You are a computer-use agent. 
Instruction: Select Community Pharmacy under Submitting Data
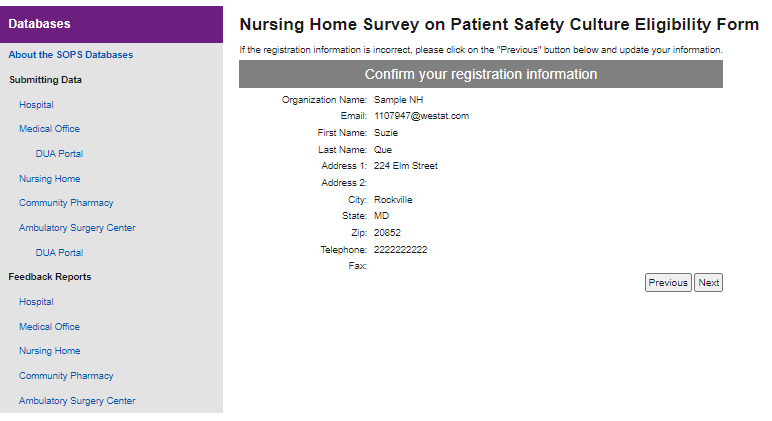coord(66,203)
